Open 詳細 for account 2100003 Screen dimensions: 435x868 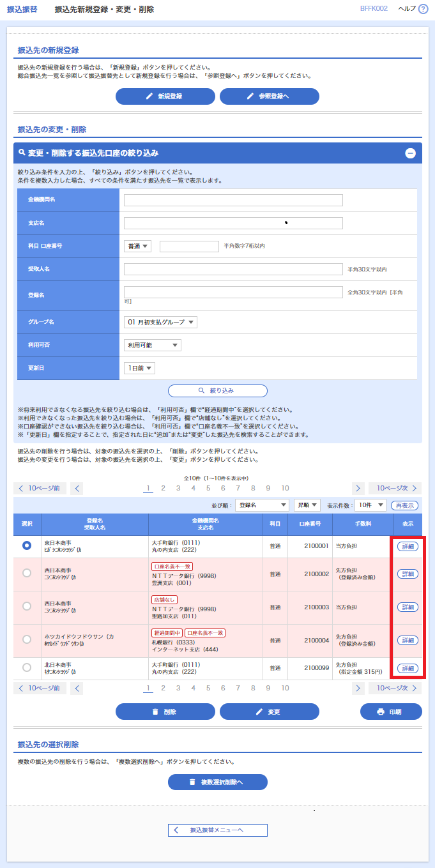coord(408,607)
